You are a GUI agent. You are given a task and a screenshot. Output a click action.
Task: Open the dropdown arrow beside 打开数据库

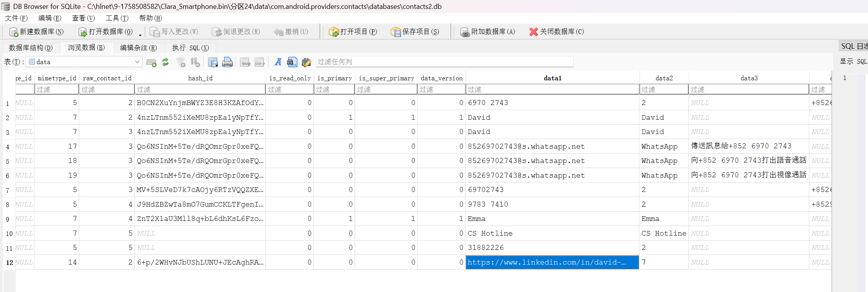(140, 35)
